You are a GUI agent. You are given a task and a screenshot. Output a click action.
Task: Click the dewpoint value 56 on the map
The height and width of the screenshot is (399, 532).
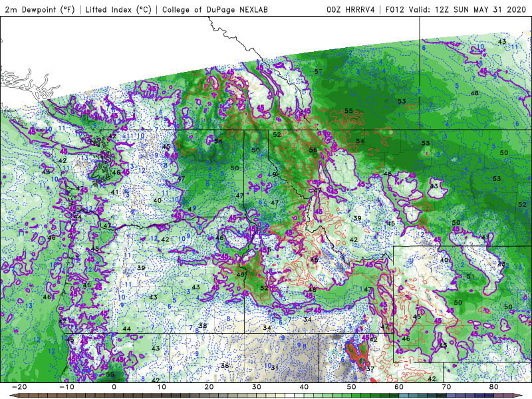(313, 150)
